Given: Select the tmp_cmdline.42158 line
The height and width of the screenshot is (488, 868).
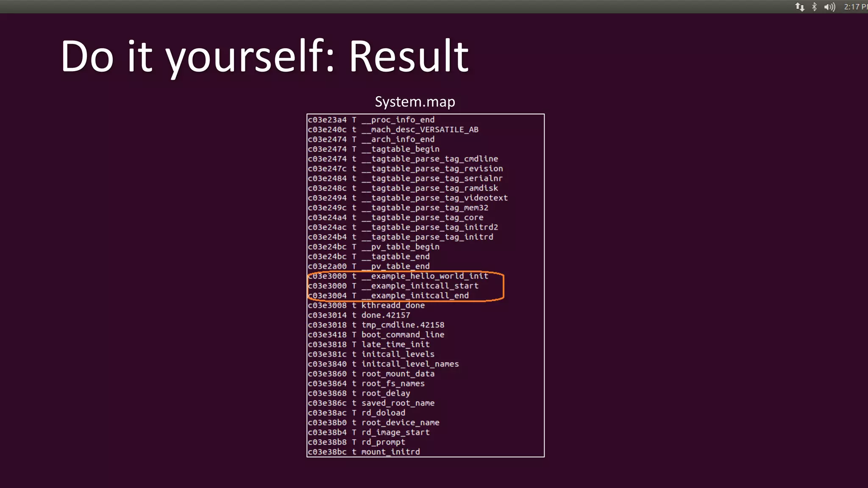Looking at the screenshot, I should 376,325.
